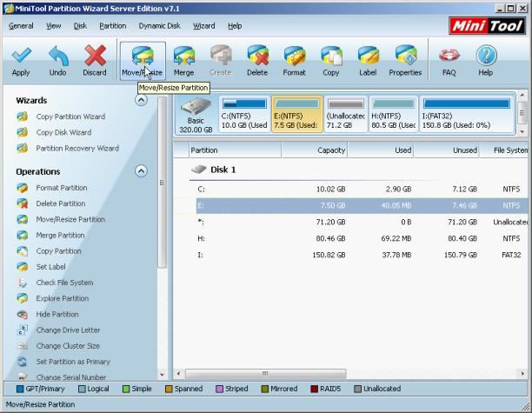Select the H:(NTFS) partition block in the disk map
The width and height of the screenshot is (532, 413).
(x=394, y=115)
